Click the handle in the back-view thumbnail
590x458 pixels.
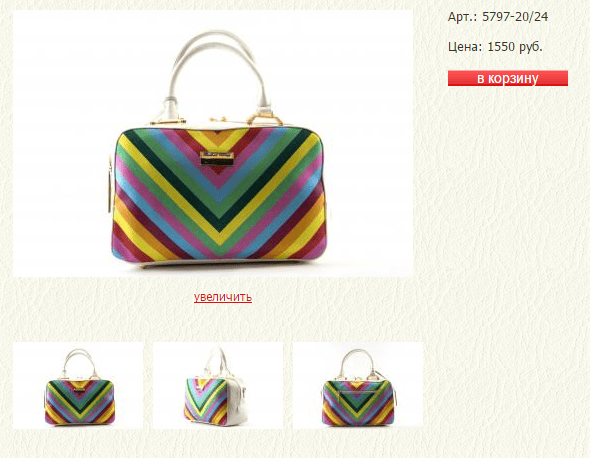pyautogui.click(x=357, y=362)
